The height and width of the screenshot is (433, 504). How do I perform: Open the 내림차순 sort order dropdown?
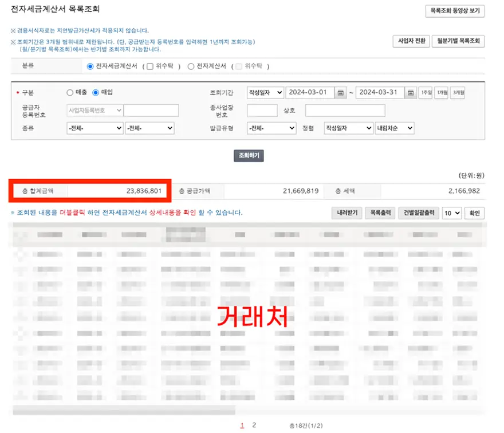pyautogui.click(x=394, y=128)
